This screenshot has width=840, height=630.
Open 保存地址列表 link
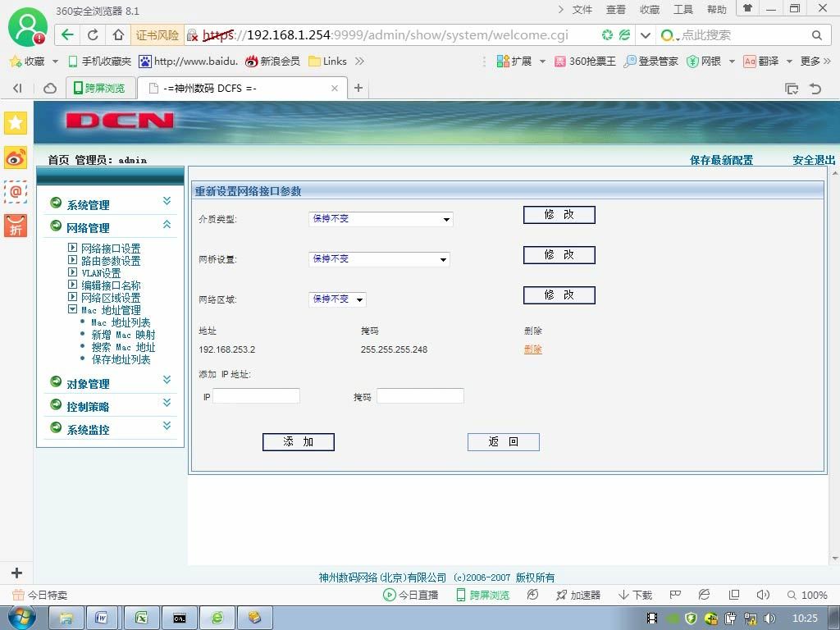tap(121, 359)
